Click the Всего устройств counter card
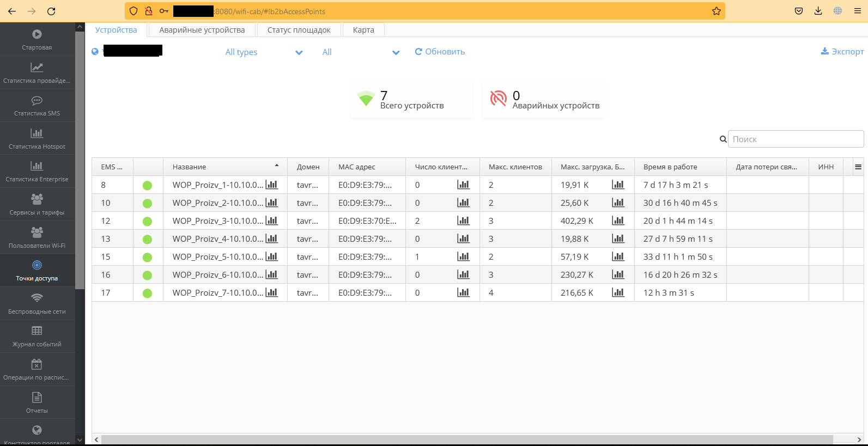Viewport: 868px width, 446px height. point(411,99)
